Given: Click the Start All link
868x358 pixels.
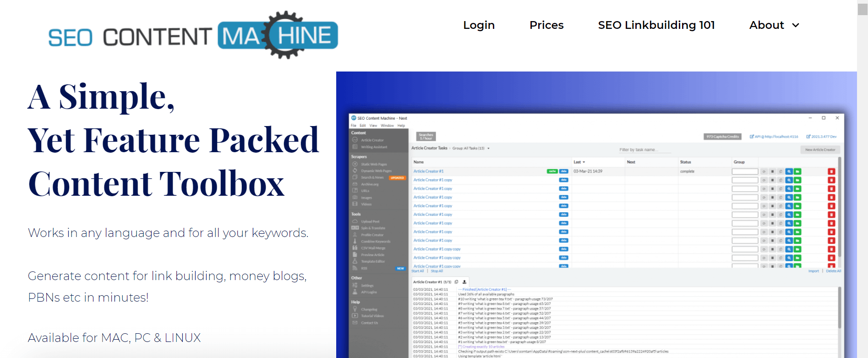Looking at the screenshot, I should click(x=418, y=271).
